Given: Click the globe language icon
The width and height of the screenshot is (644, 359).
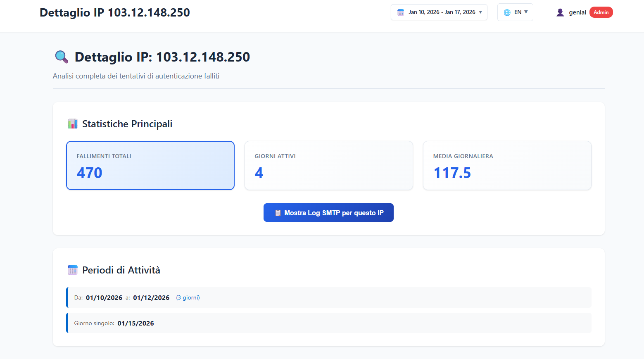Looking at the screenshot, I should [x=507, y=12].
